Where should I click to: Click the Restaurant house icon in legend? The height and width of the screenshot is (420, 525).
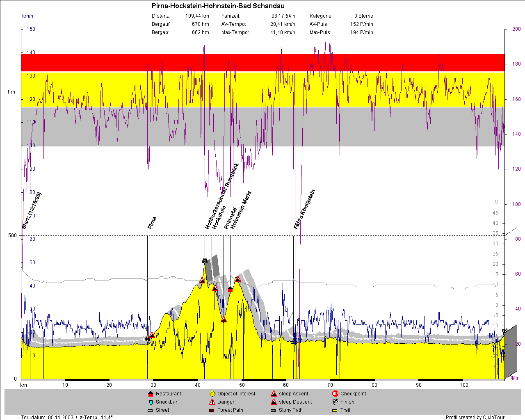(151, 394)
